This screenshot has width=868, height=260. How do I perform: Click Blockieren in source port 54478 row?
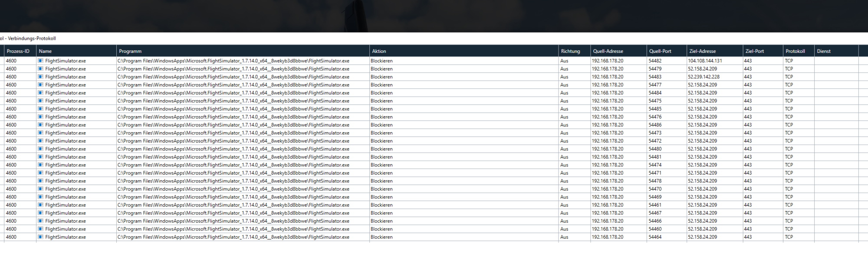pyautogui.click(x=381, y=181)
